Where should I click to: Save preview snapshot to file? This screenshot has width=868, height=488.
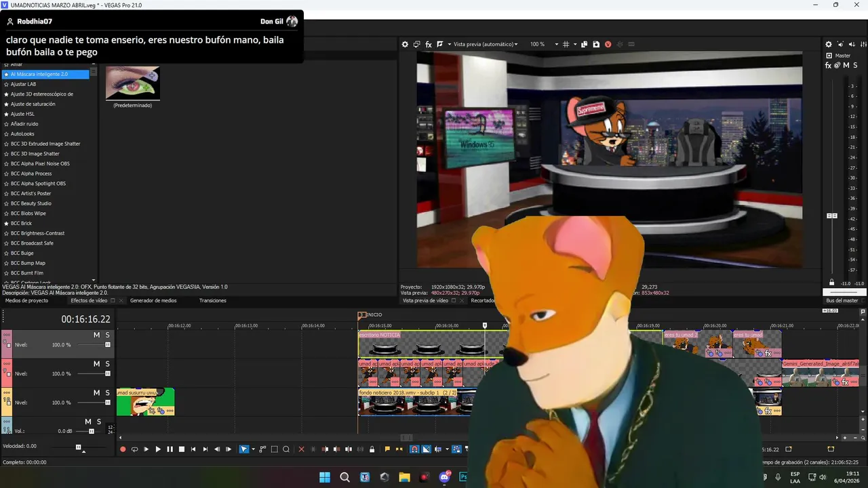coord(596,44)
